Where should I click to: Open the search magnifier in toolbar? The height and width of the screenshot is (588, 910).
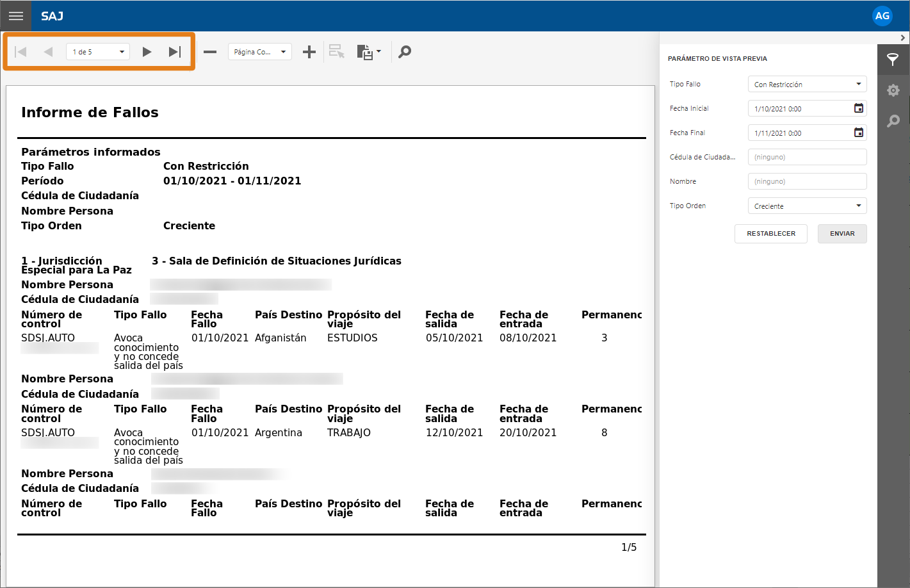[405, 52]
